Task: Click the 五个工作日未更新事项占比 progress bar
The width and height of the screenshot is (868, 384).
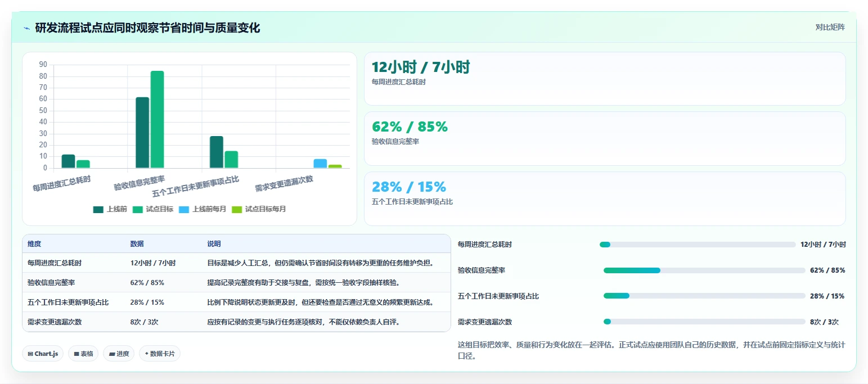Action: click(704, 296)
